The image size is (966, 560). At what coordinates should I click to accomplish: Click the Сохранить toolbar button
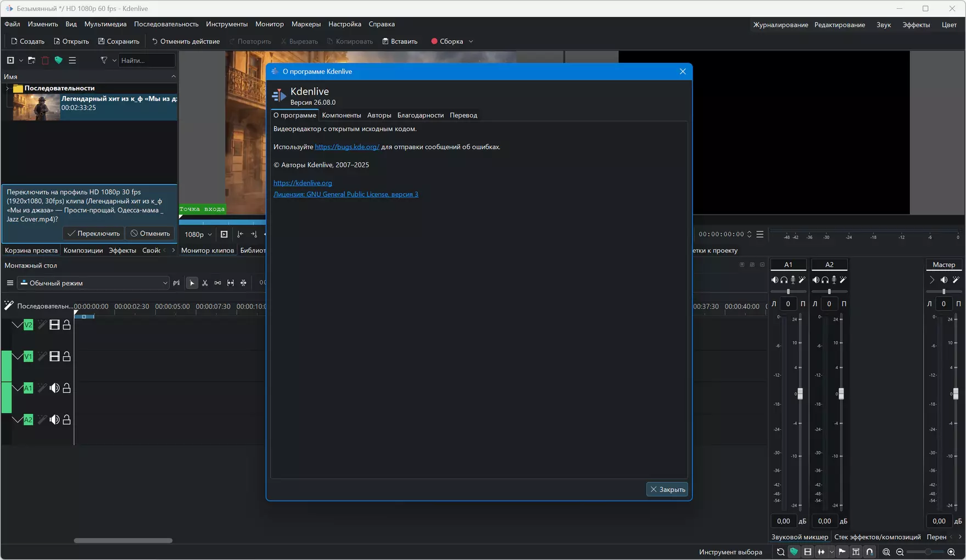(119, 42)
